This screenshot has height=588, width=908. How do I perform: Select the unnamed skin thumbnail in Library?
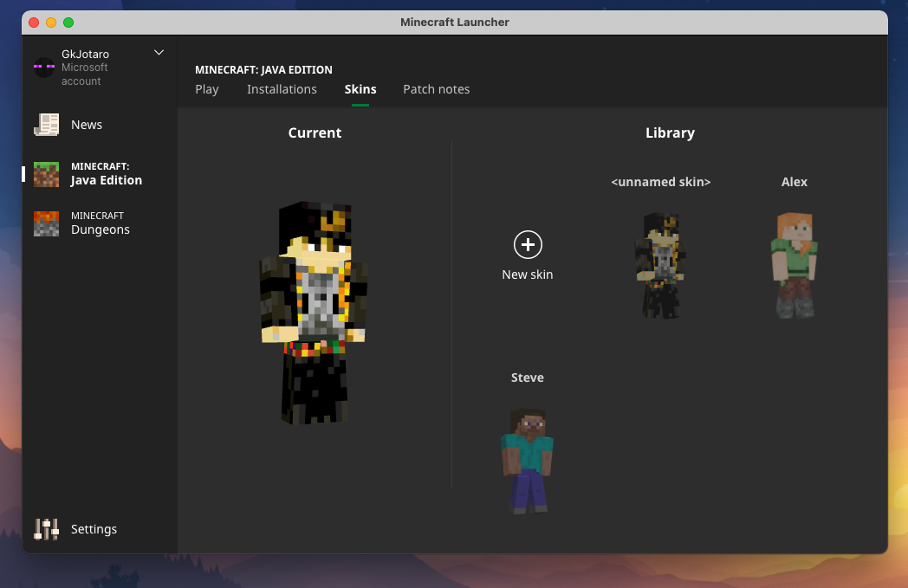661,265
